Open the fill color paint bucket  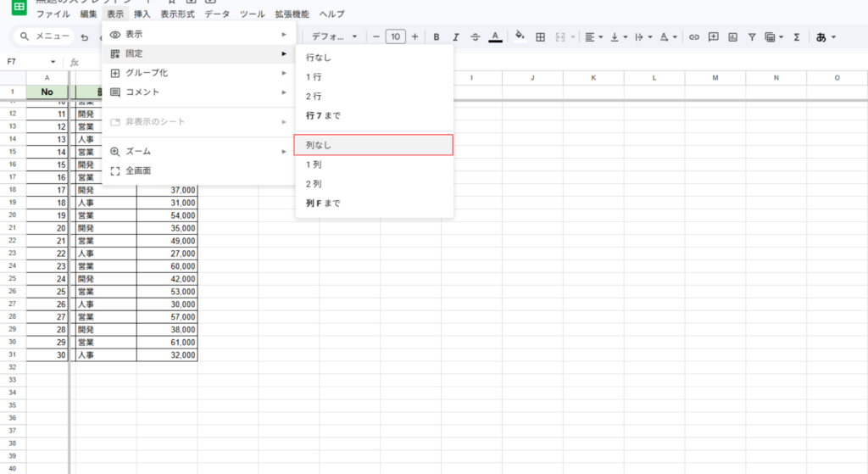tap(520, 36)
